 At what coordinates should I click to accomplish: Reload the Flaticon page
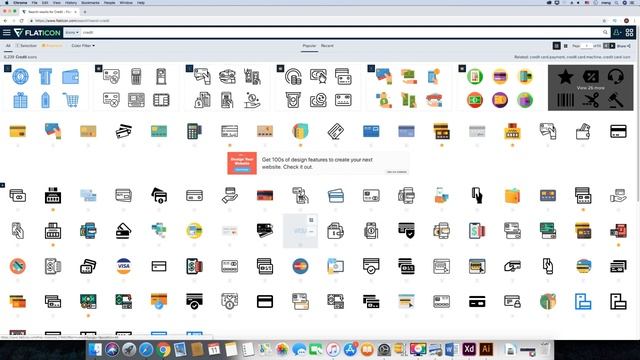click(x=21, y=20)
